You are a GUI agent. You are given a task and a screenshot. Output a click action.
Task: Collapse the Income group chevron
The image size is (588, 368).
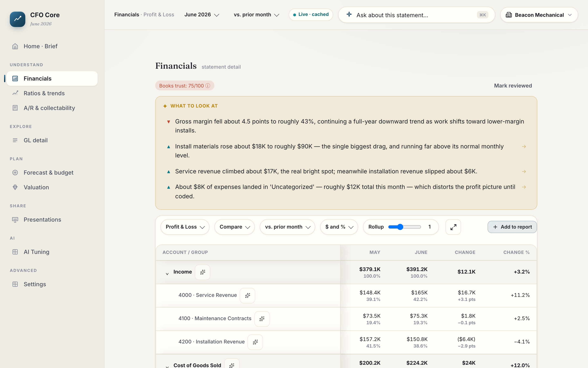pyautogui.click(x=167, y=274)
